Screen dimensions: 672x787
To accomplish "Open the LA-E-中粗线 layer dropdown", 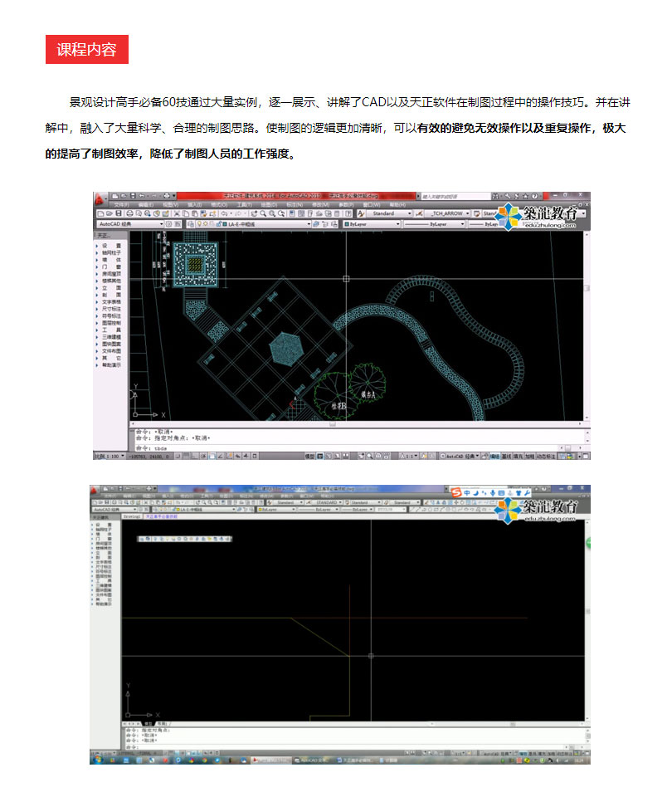I will click(253, 224).
